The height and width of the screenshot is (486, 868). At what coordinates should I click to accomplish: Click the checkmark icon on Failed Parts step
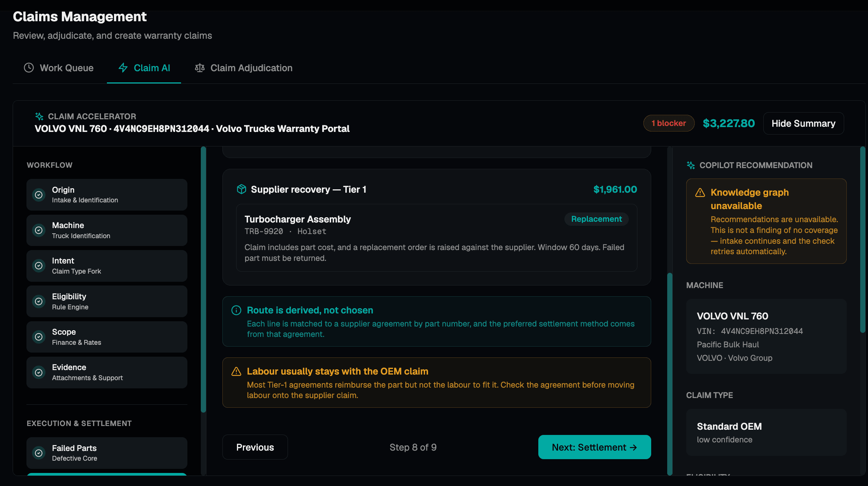[x=39, y=453]
